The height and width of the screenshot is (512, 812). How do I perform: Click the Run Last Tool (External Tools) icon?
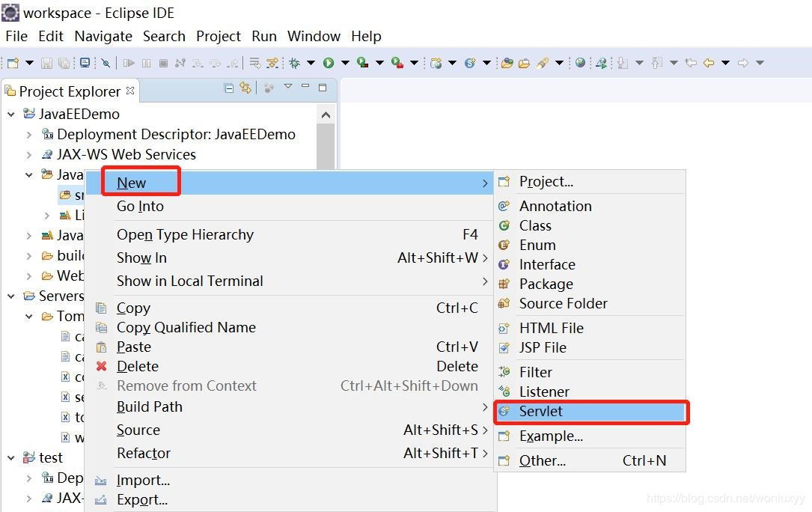[x=397, y=63]
